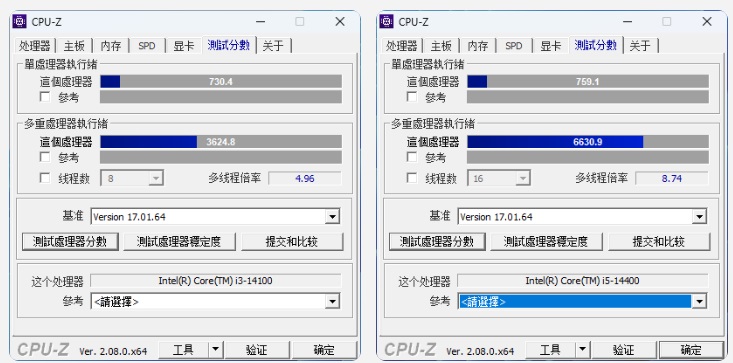The width and height of the screenshot is (733, 363).
Task: Minimize the right CPU-Z window
Action: coord(627,21)
